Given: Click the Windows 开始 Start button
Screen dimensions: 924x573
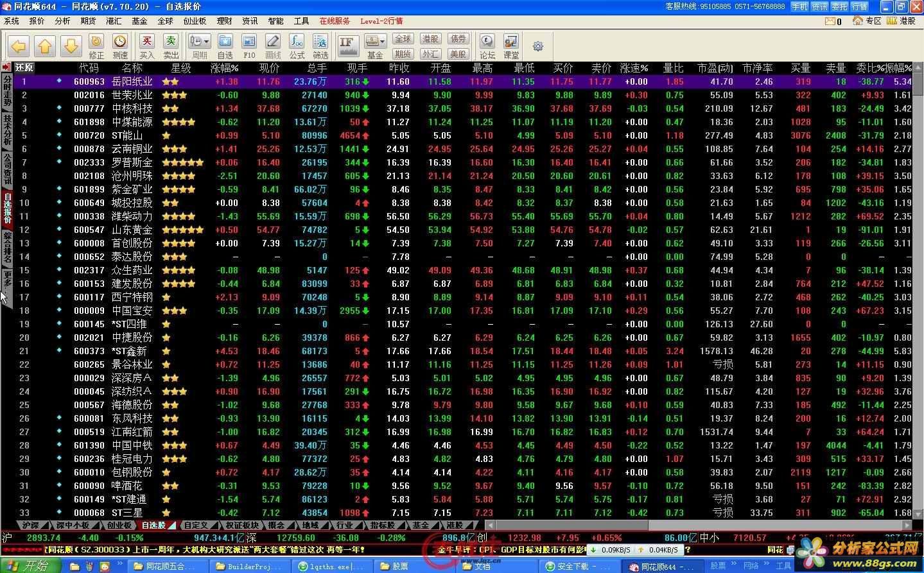Looking at the screenshot, I should [31, 565].
